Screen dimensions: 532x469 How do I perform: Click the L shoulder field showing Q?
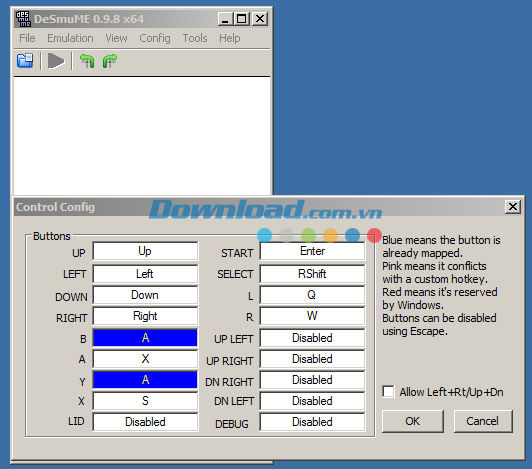312,295
